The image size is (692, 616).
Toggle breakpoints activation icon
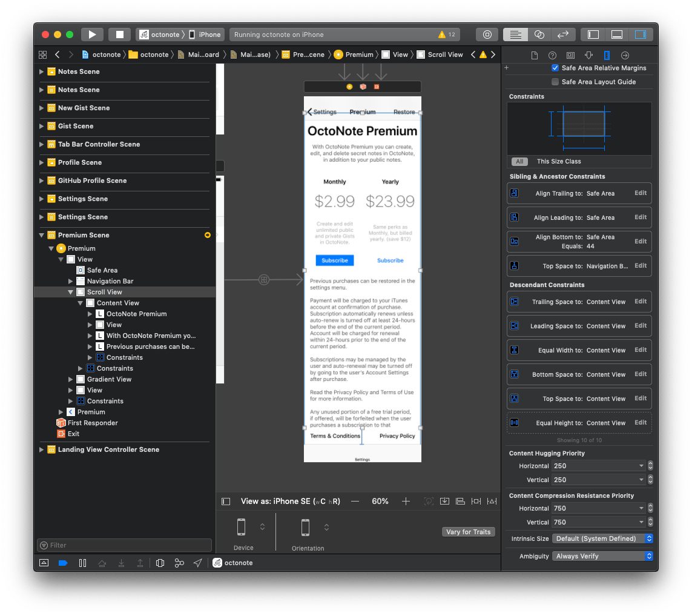[x=63, y=563]
